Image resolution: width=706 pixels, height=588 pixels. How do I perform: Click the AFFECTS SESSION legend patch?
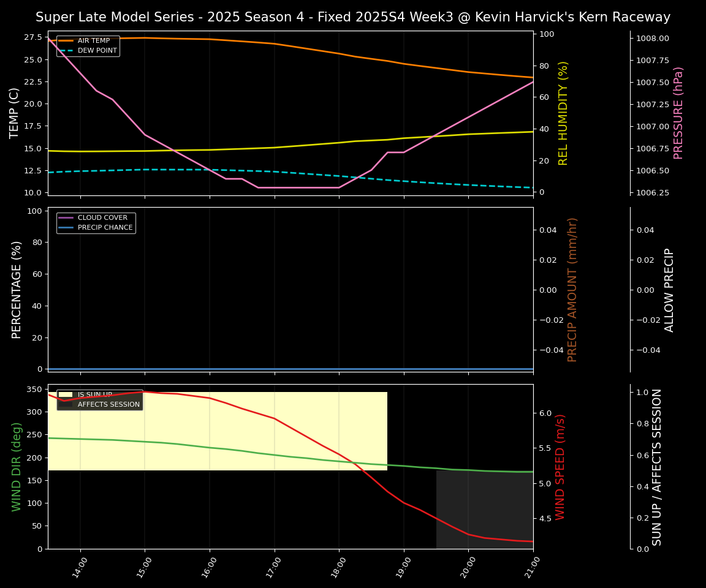tap(66, 404)
